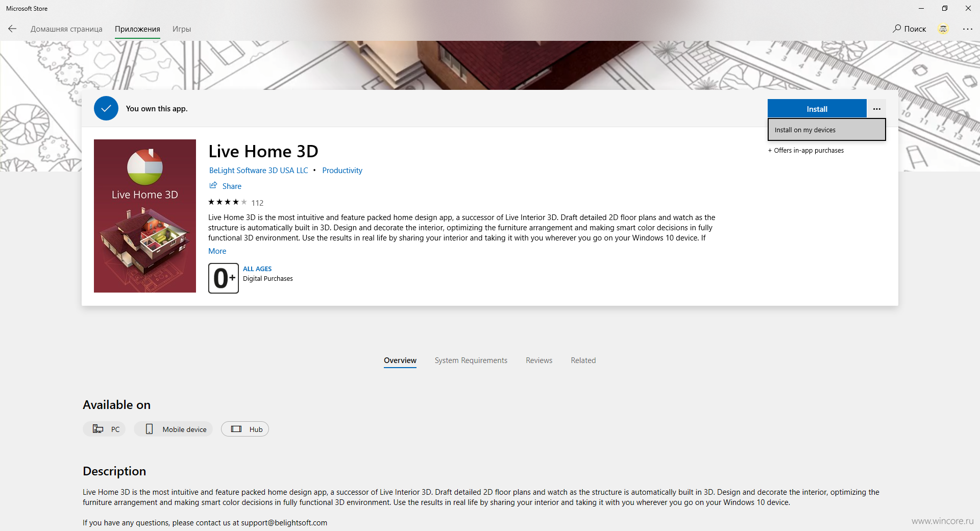The width and height of the screenshot is (980, 531).
Task: Click the Share icon
Action: coord(213,186)
